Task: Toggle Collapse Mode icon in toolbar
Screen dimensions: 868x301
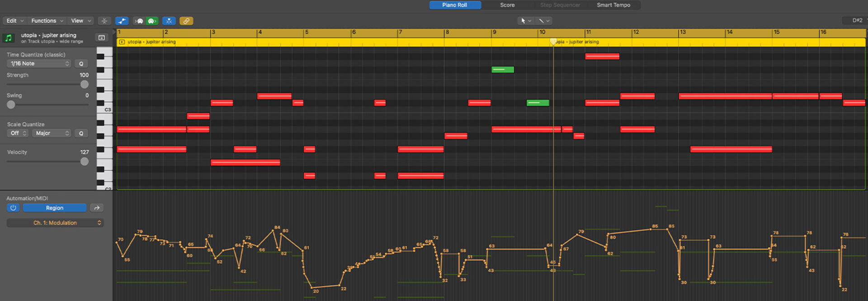Action: point(104,21)
